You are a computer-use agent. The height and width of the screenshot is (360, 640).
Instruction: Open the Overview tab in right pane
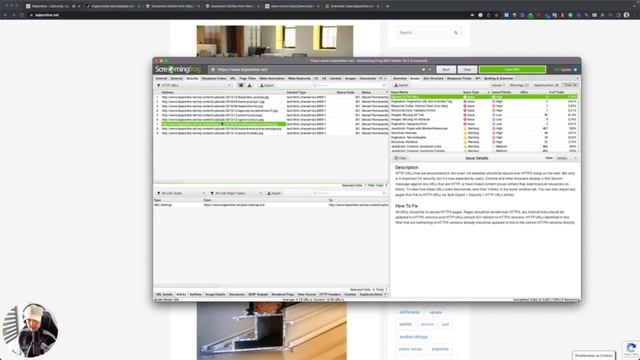tap(400, 78)
